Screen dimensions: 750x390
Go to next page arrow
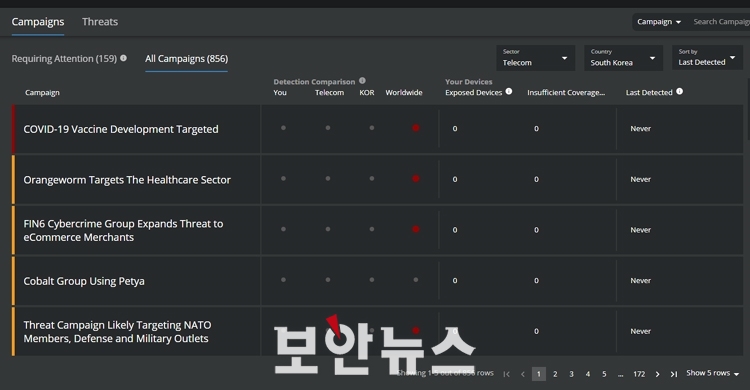pos(658,374)
